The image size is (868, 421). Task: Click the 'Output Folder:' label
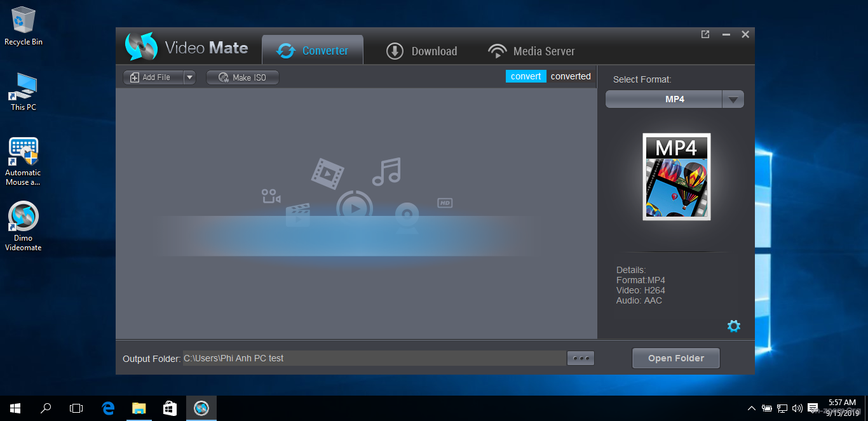(x=152, y=359)
